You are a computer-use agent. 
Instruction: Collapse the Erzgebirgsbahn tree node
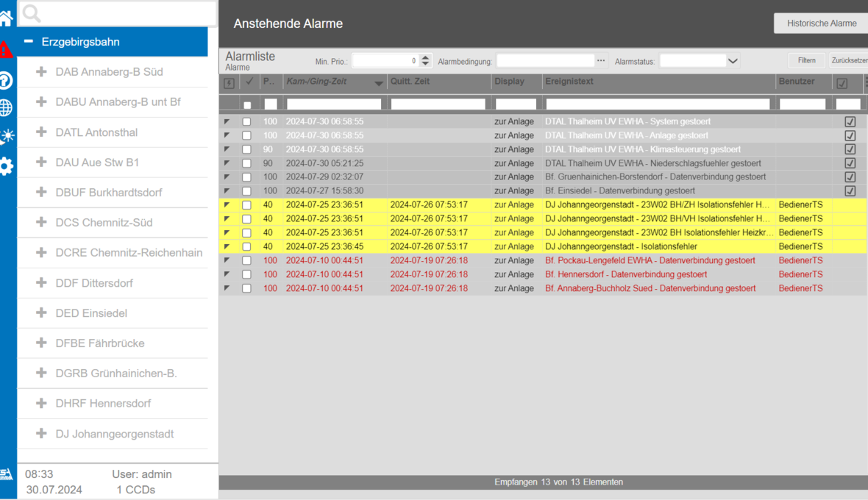point(29,42)
